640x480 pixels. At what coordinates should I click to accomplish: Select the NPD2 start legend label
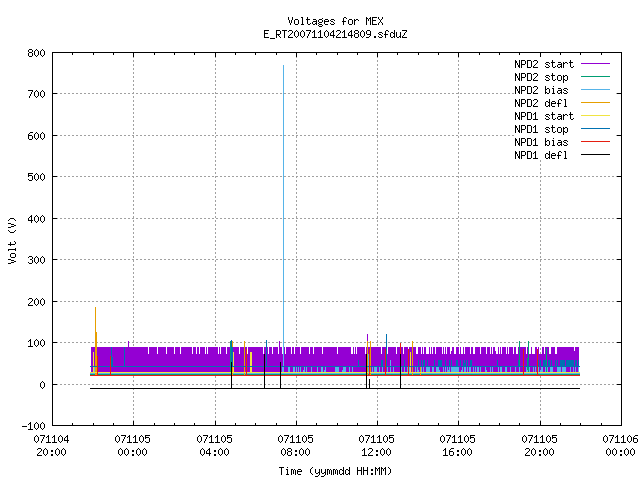point(544,64)
